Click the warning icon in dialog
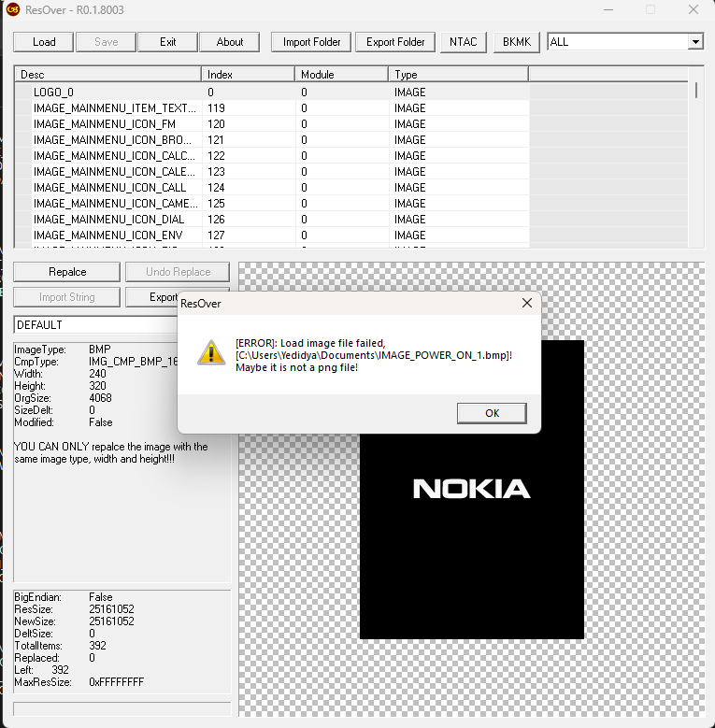The height and width of the screenshot is (728, 715). coord(211,351)
